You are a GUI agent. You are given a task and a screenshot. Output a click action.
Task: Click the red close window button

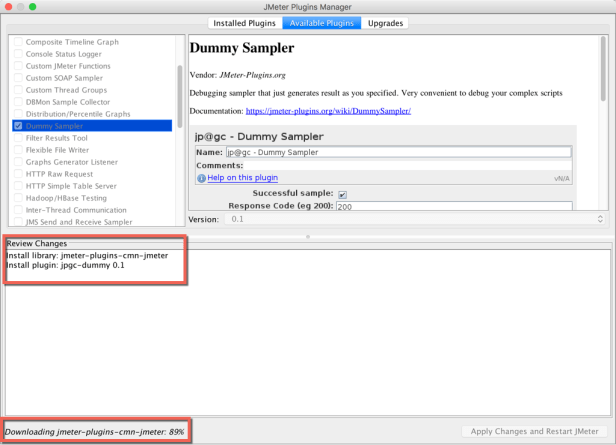[9, 7]
